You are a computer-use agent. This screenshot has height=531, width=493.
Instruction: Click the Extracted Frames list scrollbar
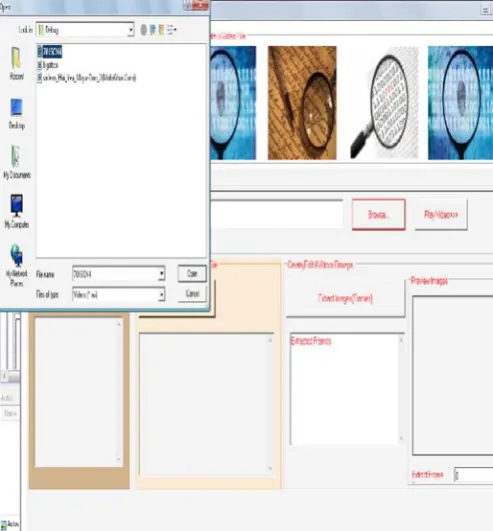401,389
